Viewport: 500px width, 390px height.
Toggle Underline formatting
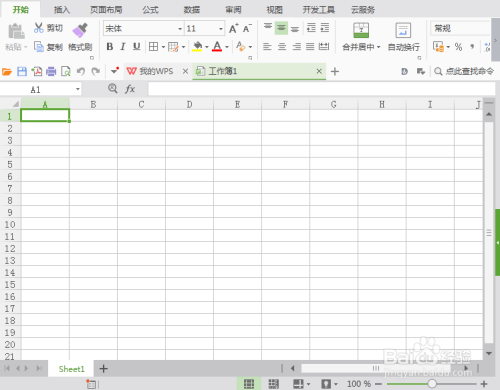pos(136,47)
